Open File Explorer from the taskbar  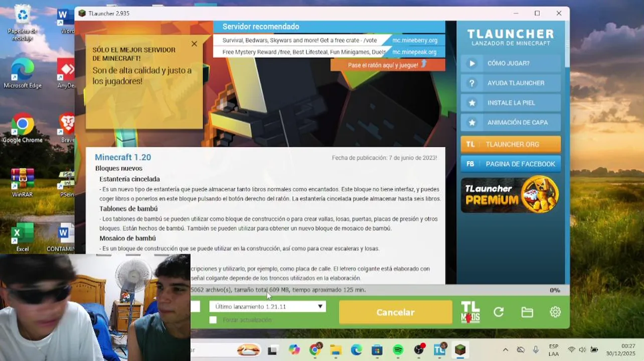pyautogui.click(x=336, y=350)
